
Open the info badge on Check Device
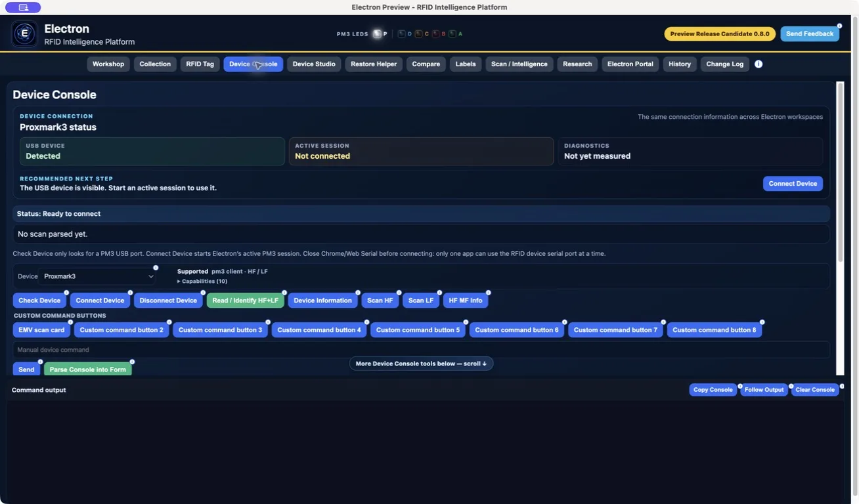click(x=66, y=293)
